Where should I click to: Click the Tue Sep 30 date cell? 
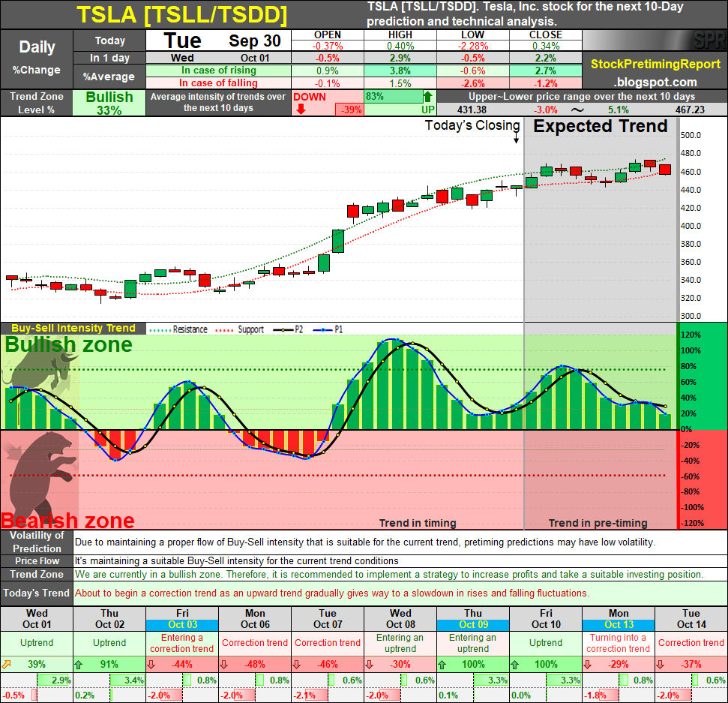[219, 41]
